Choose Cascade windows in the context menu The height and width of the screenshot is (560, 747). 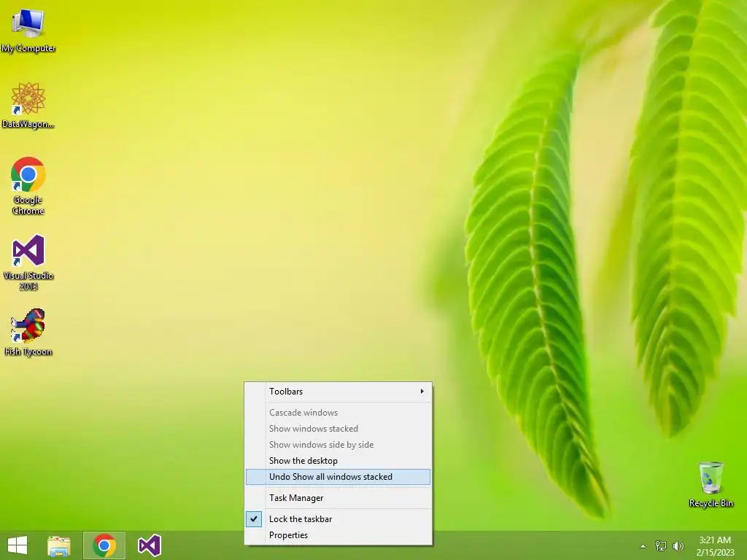coord(338,413)
